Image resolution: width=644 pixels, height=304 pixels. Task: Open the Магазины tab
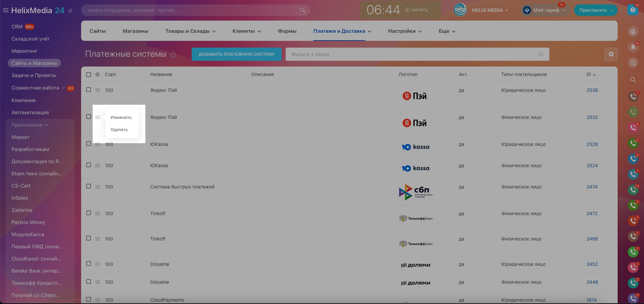pyautogui.click(x=136, y=31)
